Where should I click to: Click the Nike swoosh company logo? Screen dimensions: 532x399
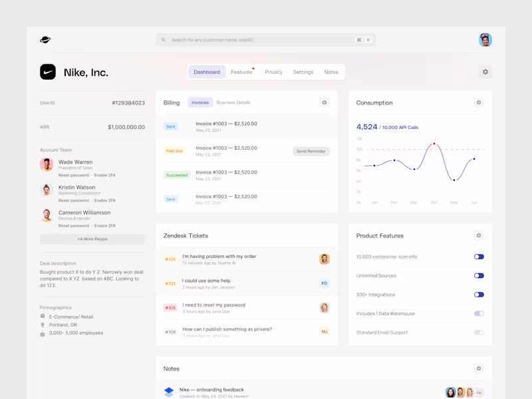pyautogui.click(x=48, y=72)
